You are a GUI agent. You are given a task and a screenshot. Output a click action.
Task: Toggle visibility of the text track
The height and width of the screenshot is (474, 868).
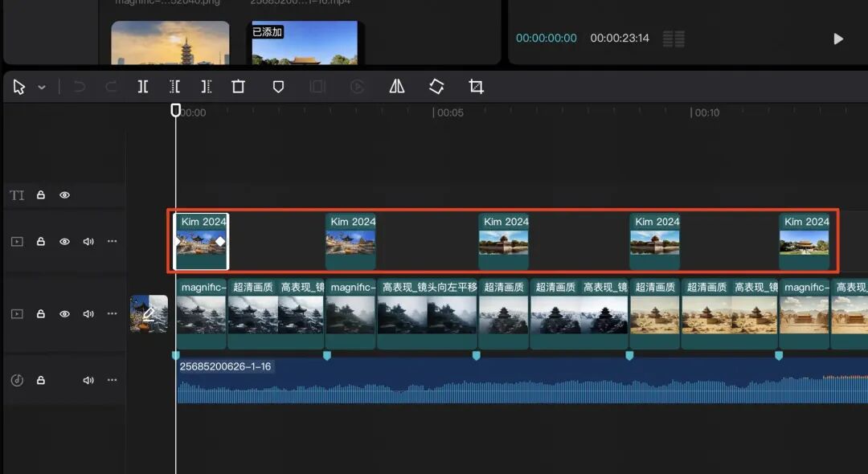[x=65, y=195]
